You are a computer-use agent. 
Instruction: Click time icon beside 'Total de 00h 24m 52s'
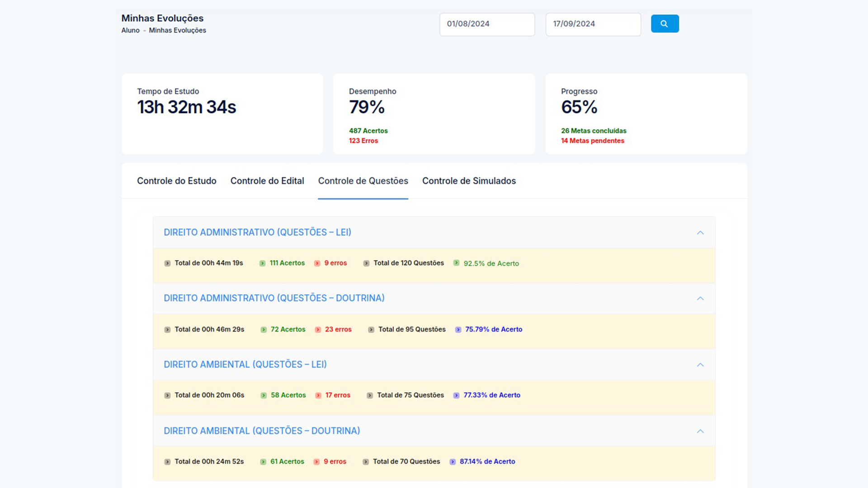click(167, 462)
